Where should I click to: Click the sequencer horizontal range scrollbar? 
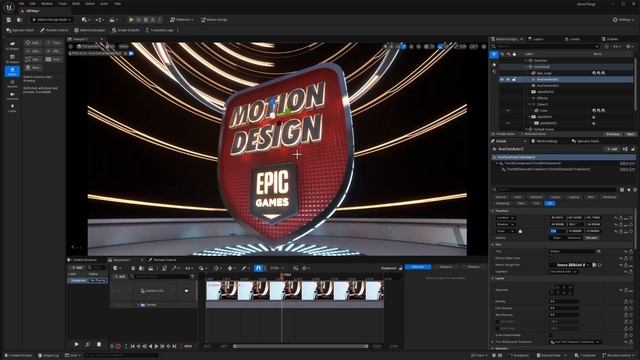(301, 347)
